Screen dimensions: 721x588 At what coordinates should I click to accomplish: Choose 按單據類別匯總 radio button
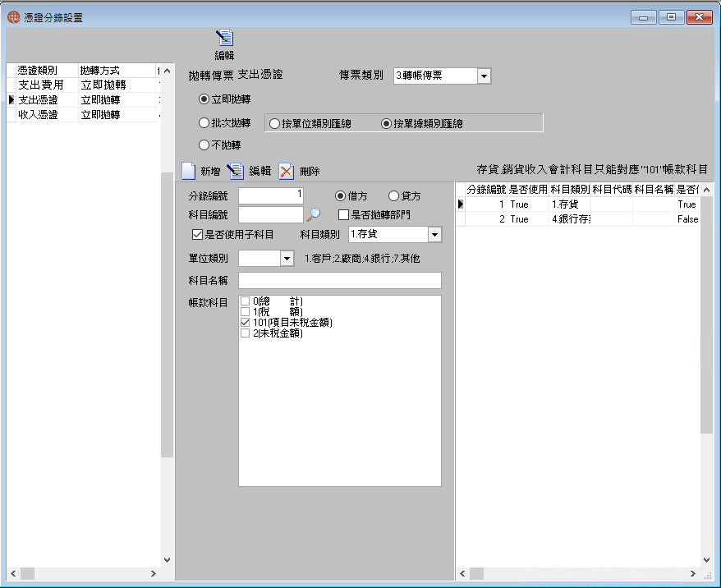(386, 124)
